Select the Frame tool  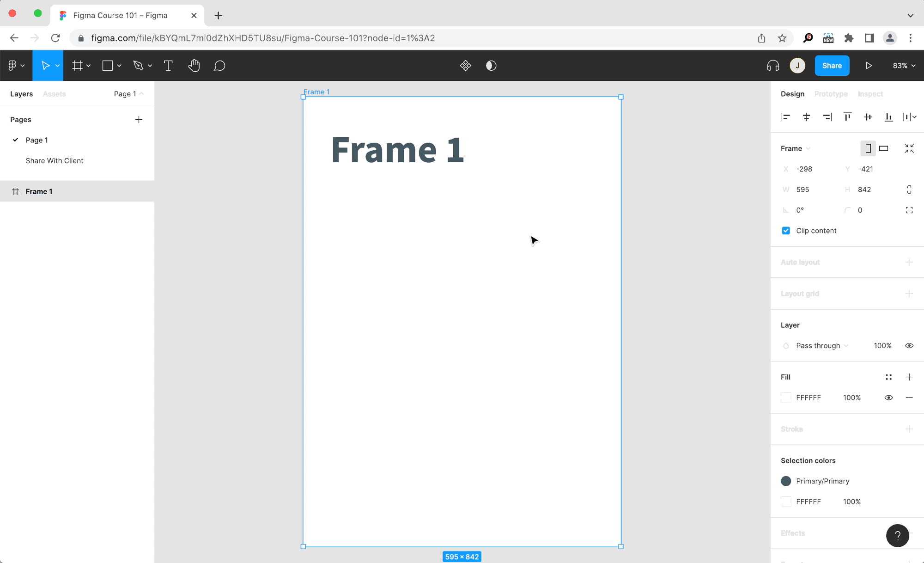point(77,66)
